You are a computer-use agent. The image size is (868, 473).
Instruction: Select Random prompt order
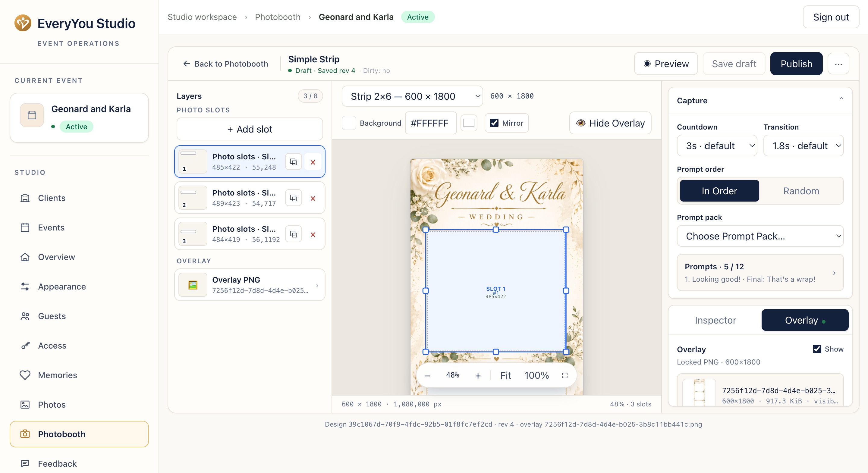click(801, 191)
